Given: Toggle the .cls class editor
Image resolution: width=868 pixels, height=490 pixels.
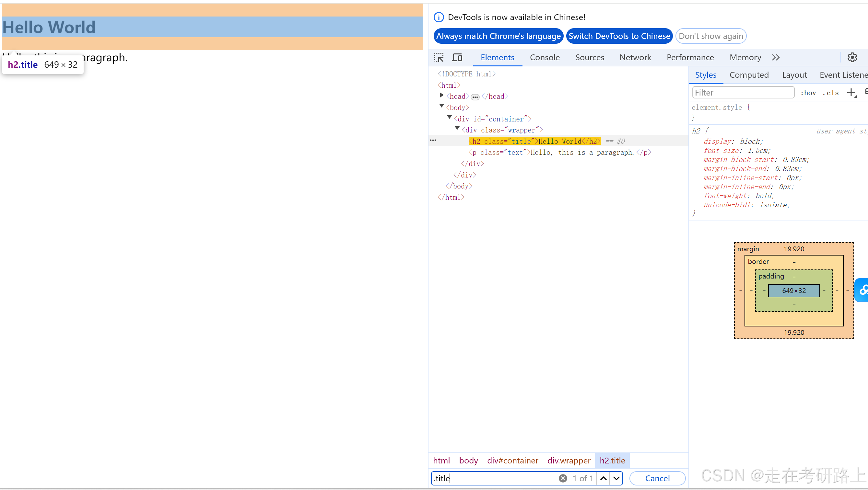Looking at the screenshot, I should 831,93.
